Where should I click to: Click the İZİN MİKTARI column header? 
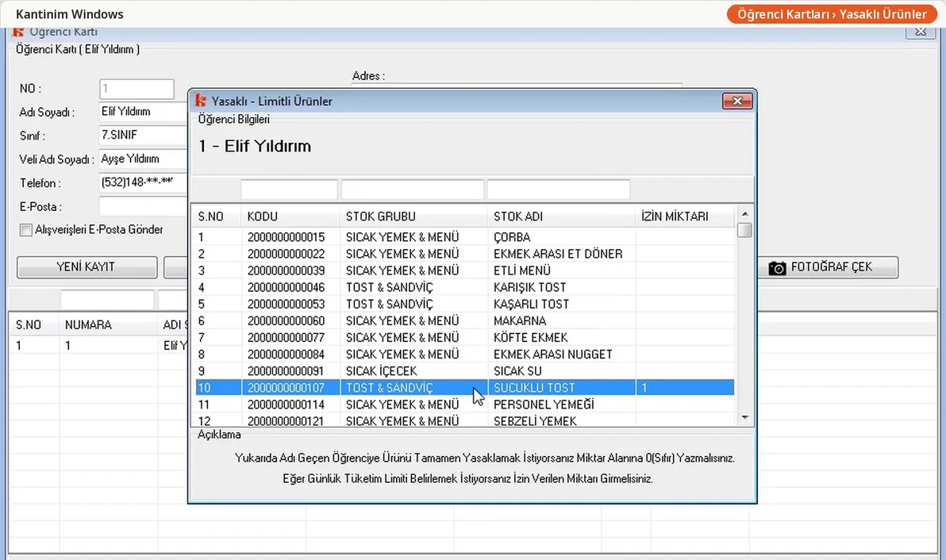686,217
